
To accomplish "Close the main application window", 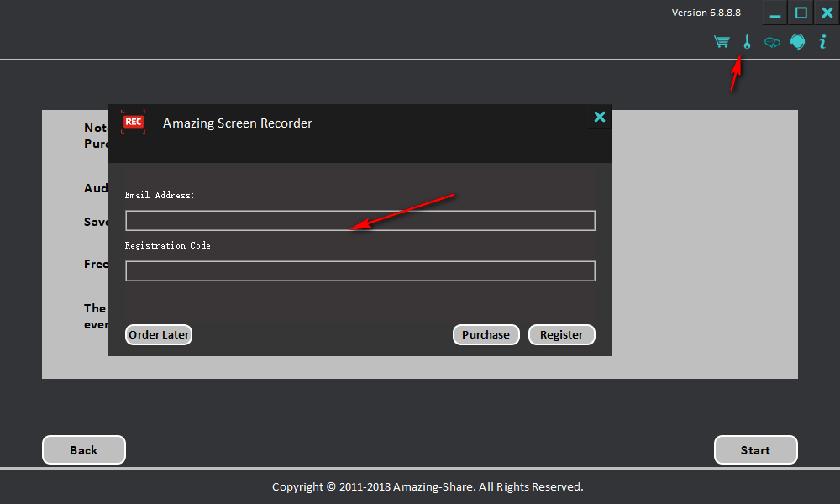I will point(827,13).
